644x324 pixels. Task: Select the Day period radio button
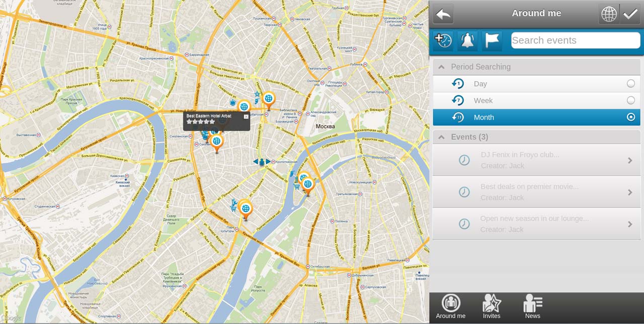point(630,84)
